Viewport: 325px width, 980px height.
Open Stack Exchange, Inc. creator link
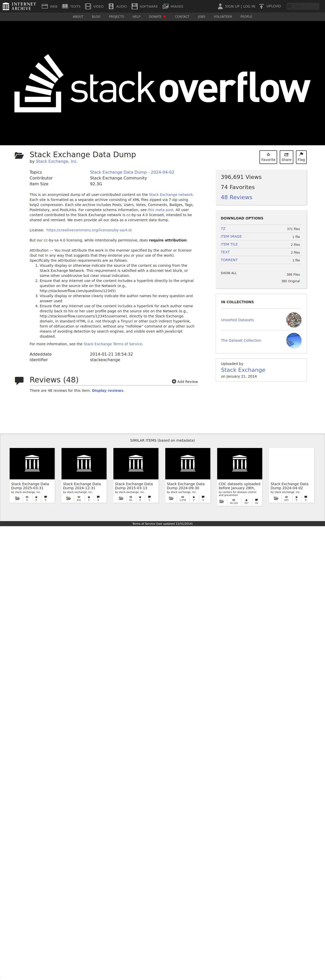click(57, 161)
